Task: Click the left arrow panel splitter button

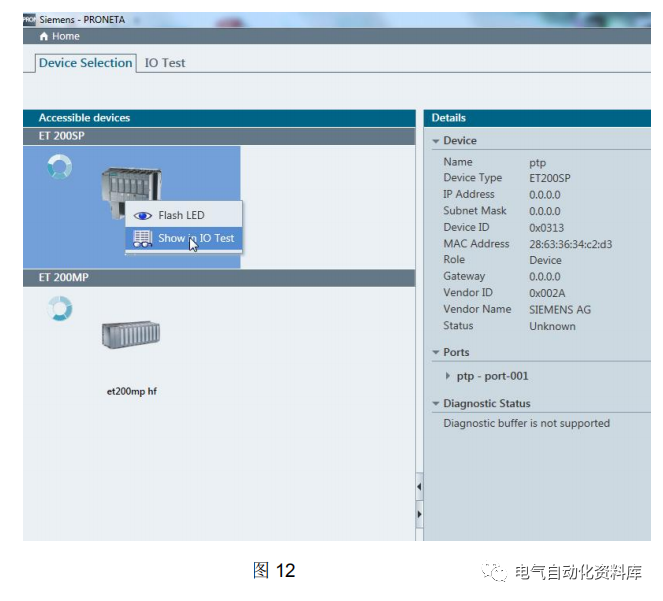Action: point(419,487)
